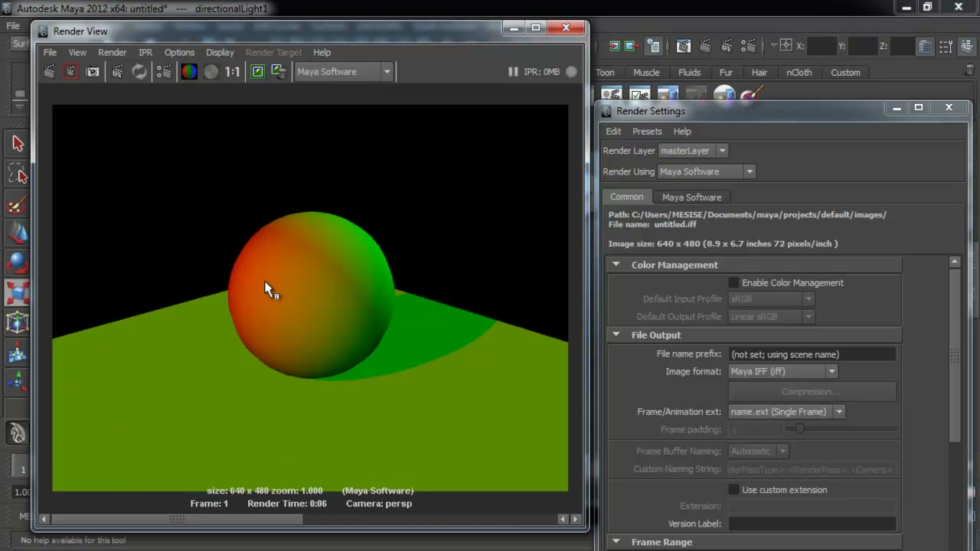Select the Soft Modification tool icon
The width and height of the screenshot is (980, 551).
coord(18,353)
